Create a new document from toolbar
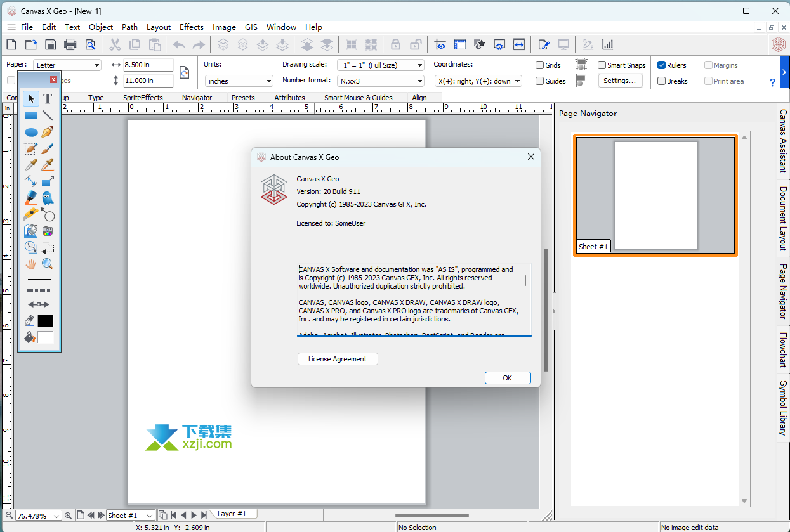 [x=11, y=44]
